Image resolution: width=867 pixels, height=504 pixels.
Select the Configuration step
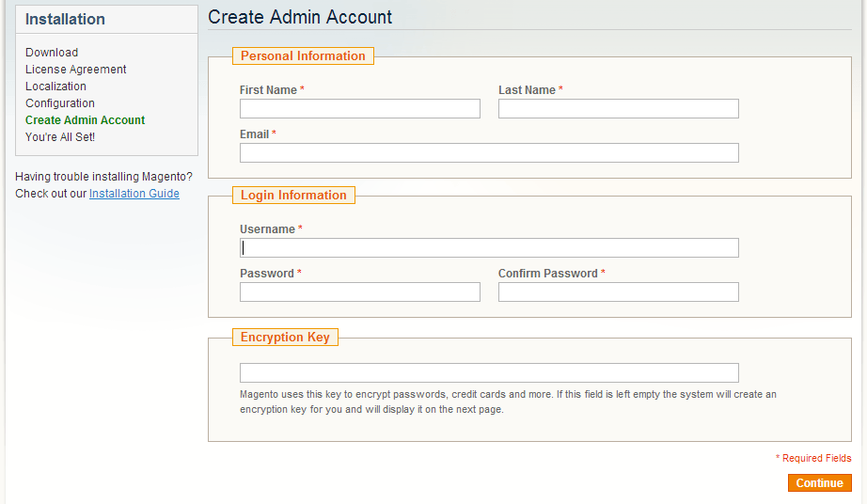point(60,103)
